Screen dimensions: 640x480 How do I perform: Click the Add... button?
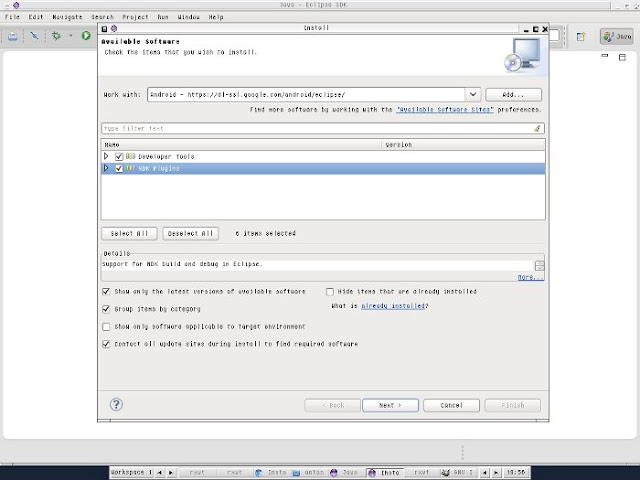pyautogui.click(x=513, y=95)
